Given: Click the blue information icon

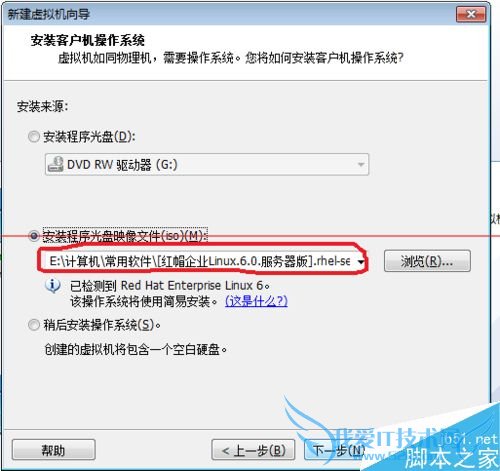Looking at the screenshot, I should [53, 286].
